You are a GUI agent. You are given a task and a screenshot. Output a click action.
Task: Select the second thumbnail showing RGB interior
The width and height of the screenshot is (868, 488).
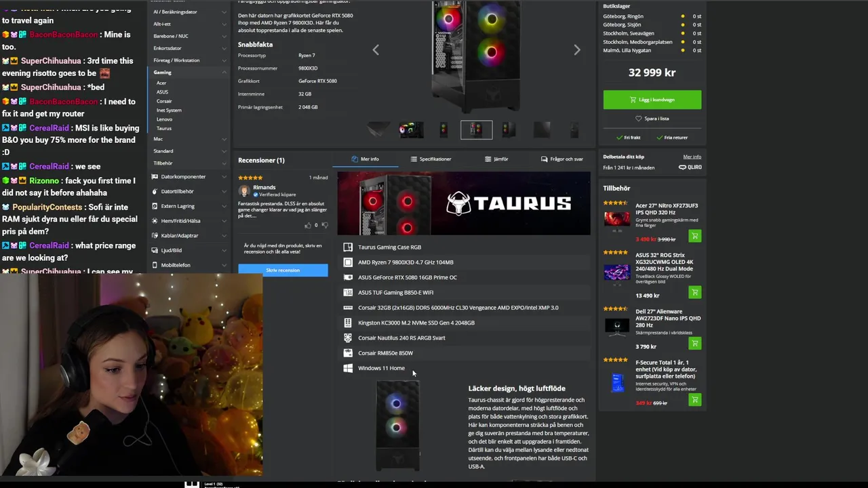click(x=411, y=129)
